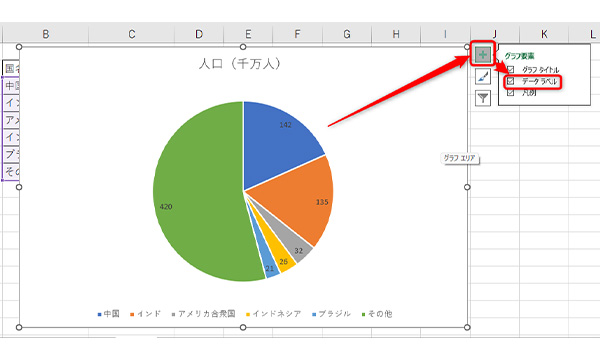The width and height of the screenshot is (600, 360).
Task: Click the chart's bottom-right corner handle
Action: (467, 327)
